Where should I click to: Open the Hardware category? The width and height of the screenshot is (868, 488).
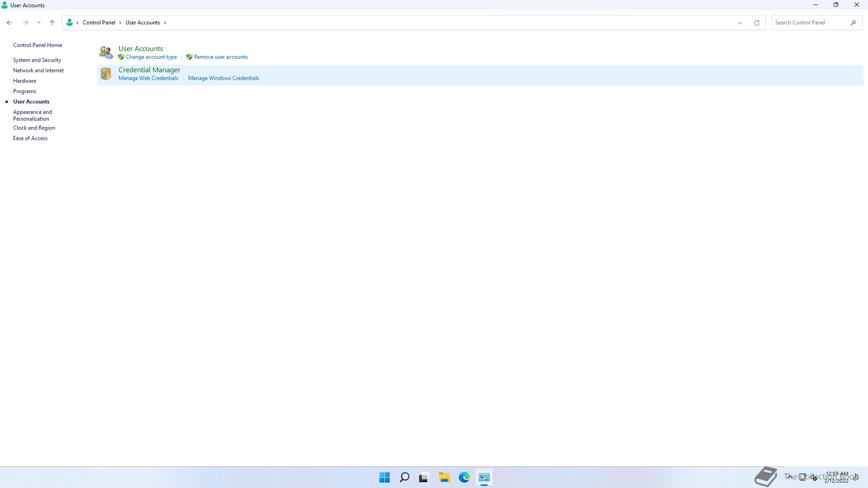25,81
